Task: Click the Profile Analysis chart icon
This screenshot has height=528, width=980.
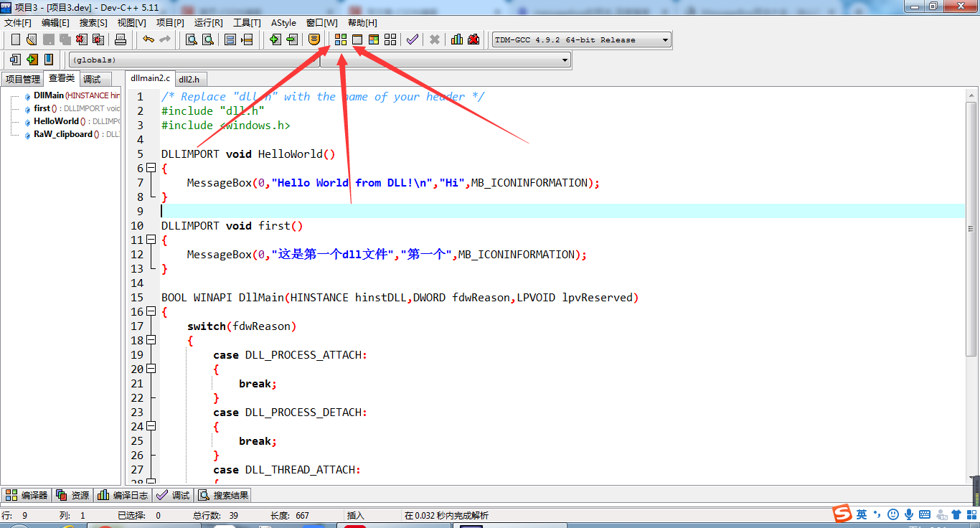Action: pyautogui.click(x=457, y=39)
